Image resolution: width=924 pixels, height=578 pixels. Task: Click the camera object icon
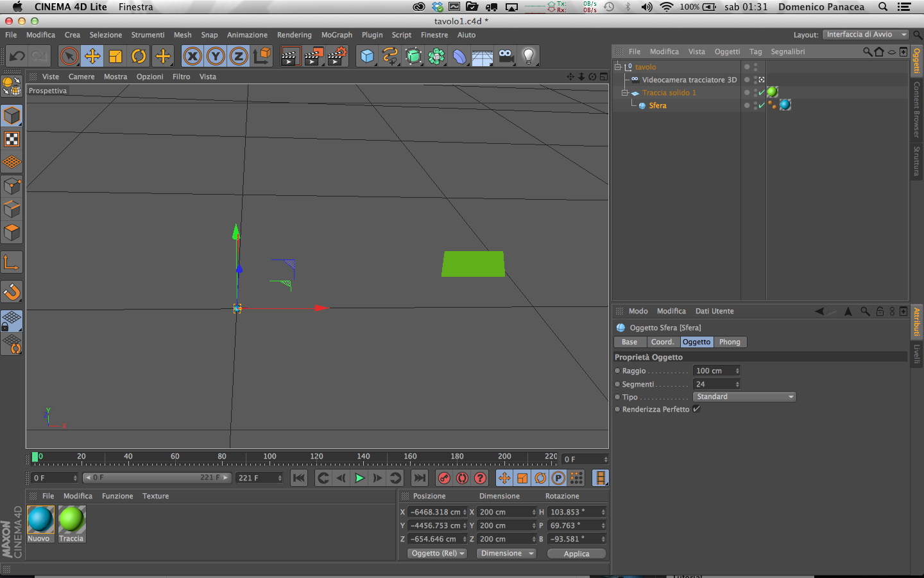pyautogui.click(x=506, y=57)
